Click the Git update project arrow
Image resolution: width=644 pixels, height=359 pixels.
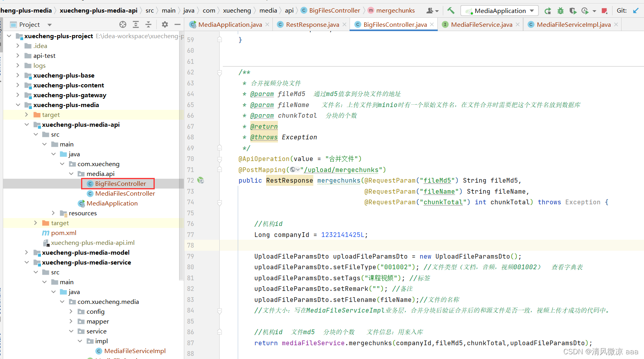pyautogui.click(x=636, y=11)
